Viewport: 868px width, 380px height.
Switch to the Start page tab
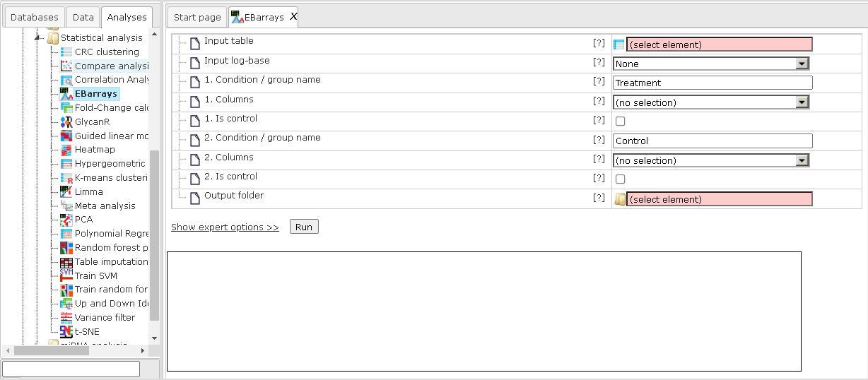tap(197, 17)
